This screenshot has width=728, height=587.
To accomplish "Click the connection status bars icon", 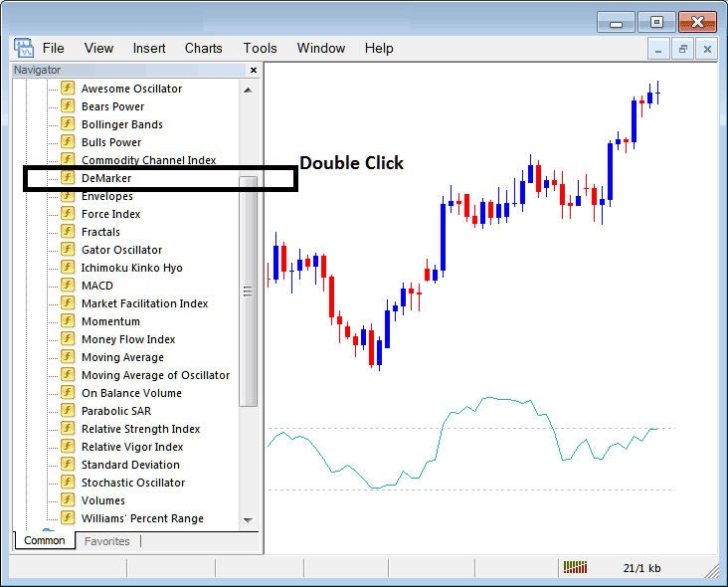I will (575, 567).
